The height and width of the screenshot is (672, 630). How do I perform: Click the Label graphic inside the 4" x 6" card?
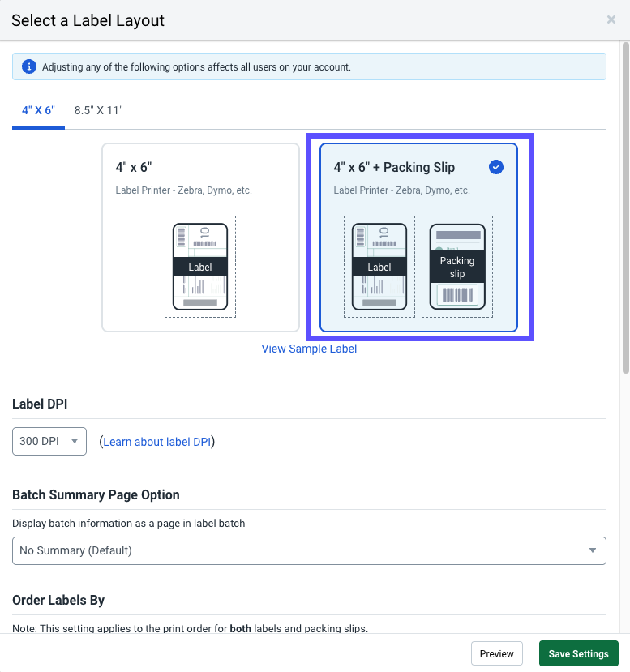tap(199, 267)
